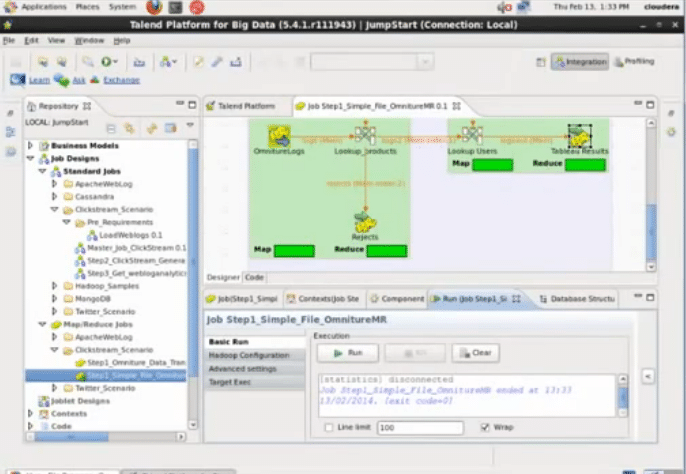Click the Tableau Results component

point(580,135)
